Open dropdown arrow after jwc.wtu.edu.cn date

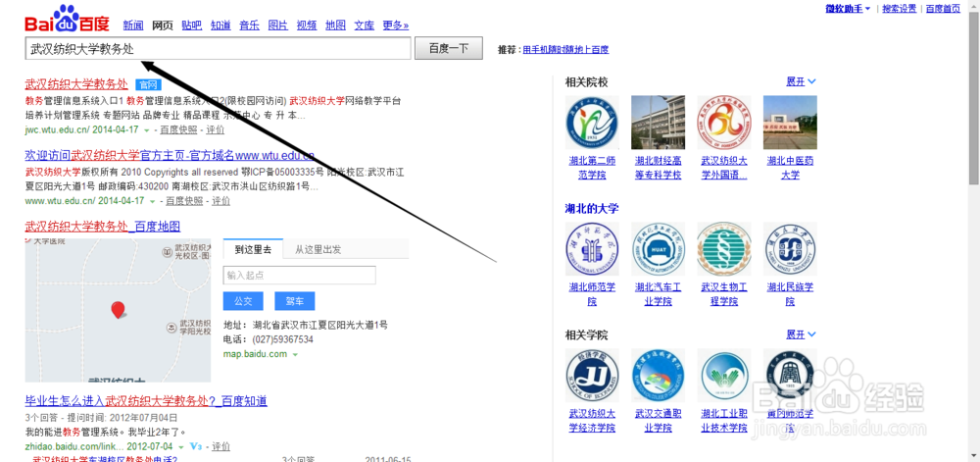point(147,130)
